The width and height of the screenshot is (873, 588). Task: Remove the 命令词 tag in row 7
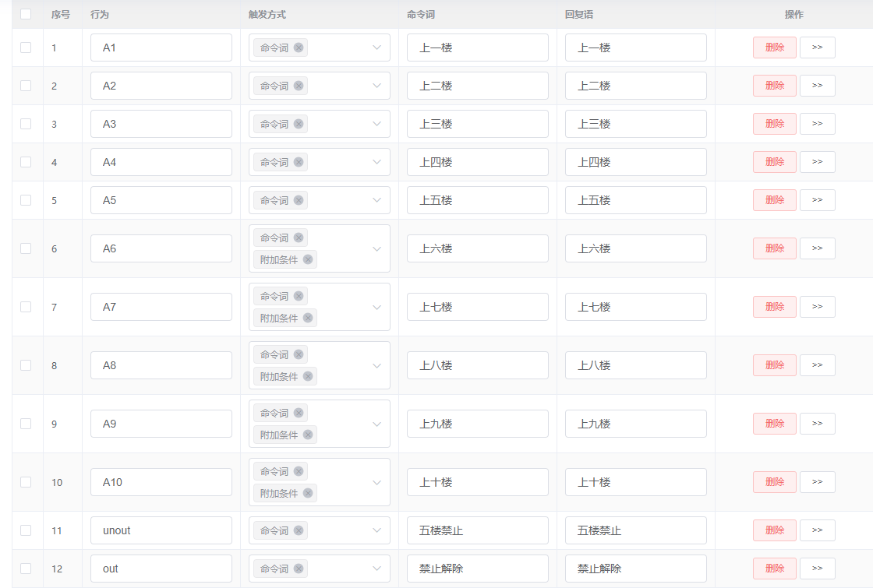tap(299, 296)
